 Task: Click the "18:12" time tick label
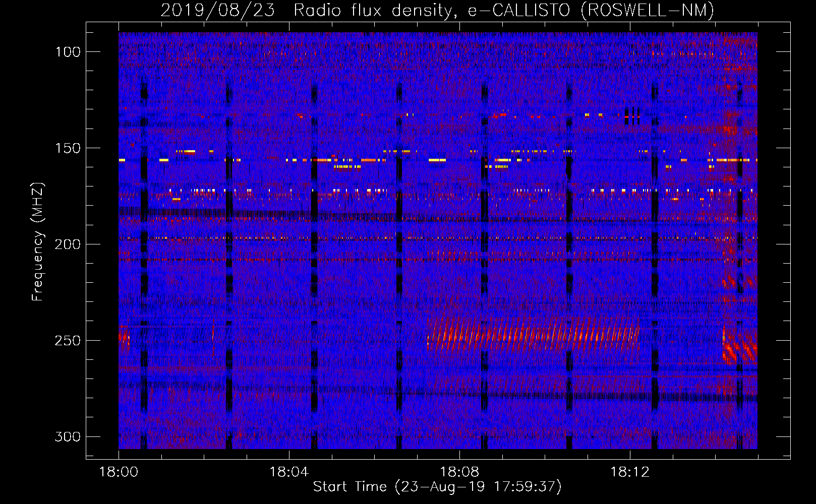(x=630, y=472)
